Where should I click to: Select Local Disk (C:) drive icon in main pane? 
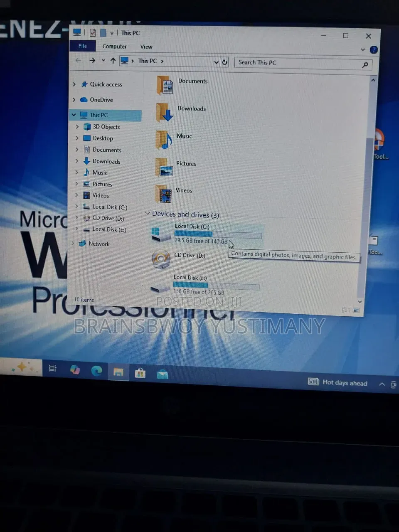coord(161,234)
